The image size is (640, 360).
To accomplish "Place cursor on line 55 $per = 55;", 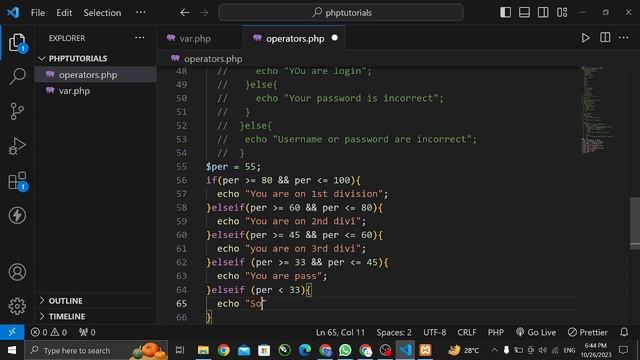I will point(233,167).
